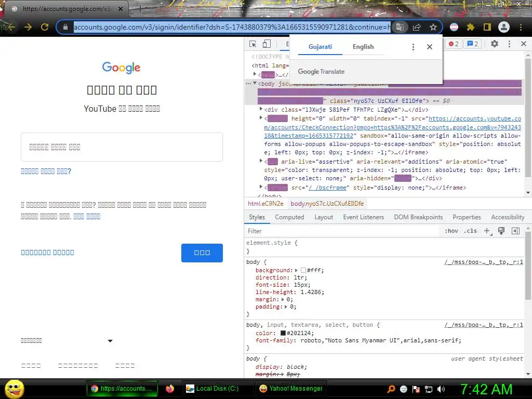Click the DevTools errors counter badge
Viewport: 532px width, 399px height.
coord(454,44)
